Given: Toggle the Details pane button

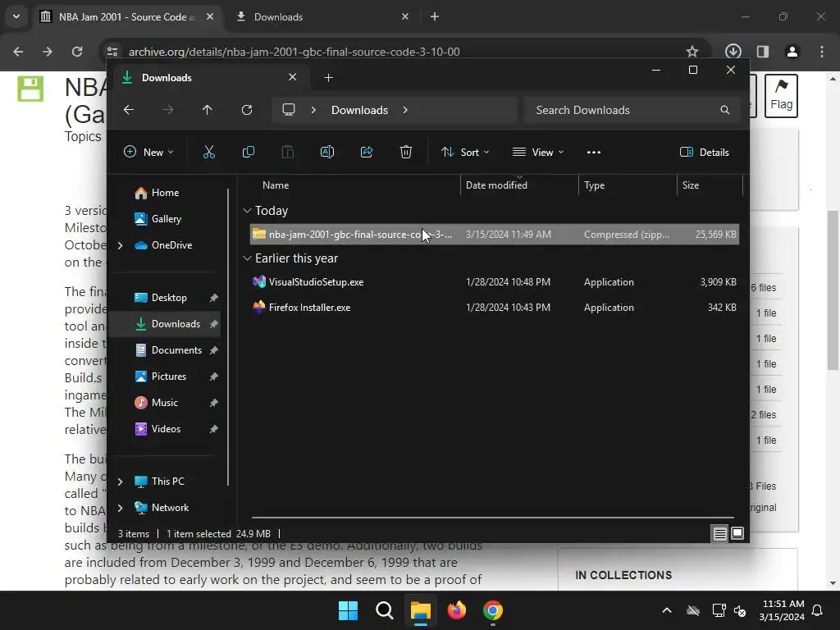Looking at the screenshot, I should coord(705,152).
